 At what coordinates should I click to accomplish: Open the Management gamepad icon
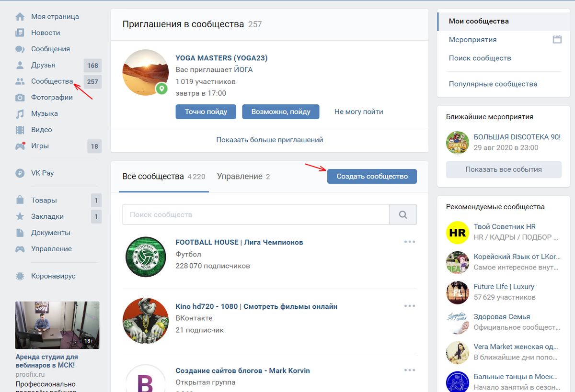tap(20, 249)
